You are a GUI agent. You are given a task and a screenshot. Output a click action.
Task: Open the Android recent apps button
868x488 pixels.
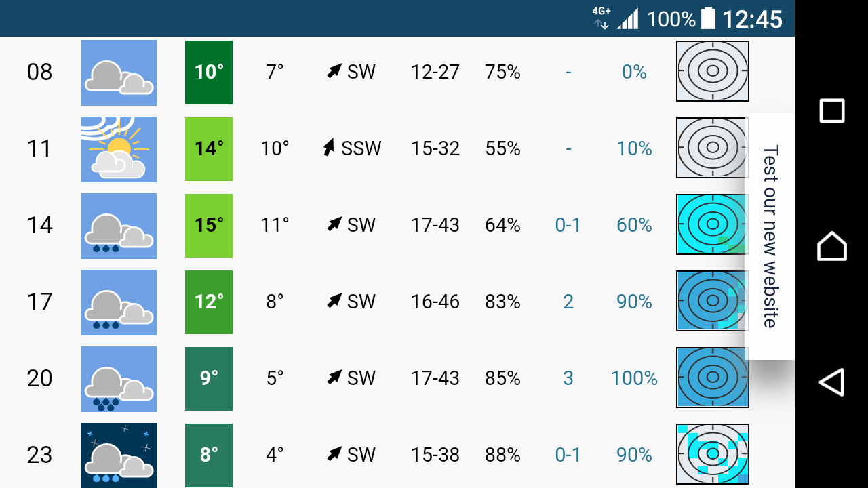pos(831,110)
